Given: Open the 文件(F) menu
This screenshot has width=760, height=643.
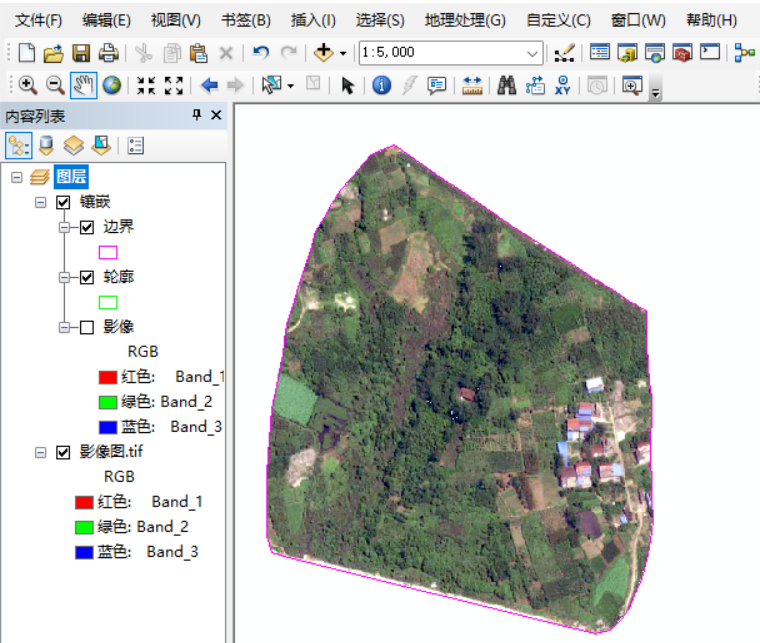Looking at the screenshot, I should pyautogui.click(x=39, y=20).
